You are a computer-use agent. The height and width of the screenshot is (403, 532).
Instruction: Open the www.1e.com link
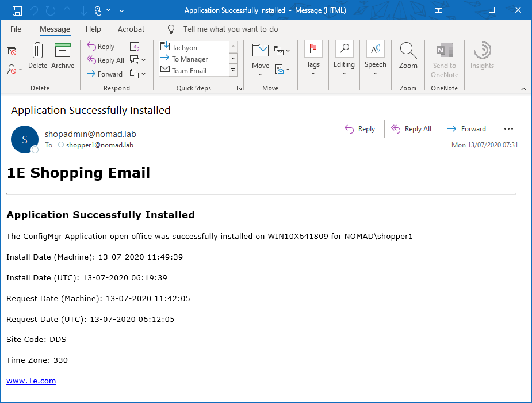[31, 381]
